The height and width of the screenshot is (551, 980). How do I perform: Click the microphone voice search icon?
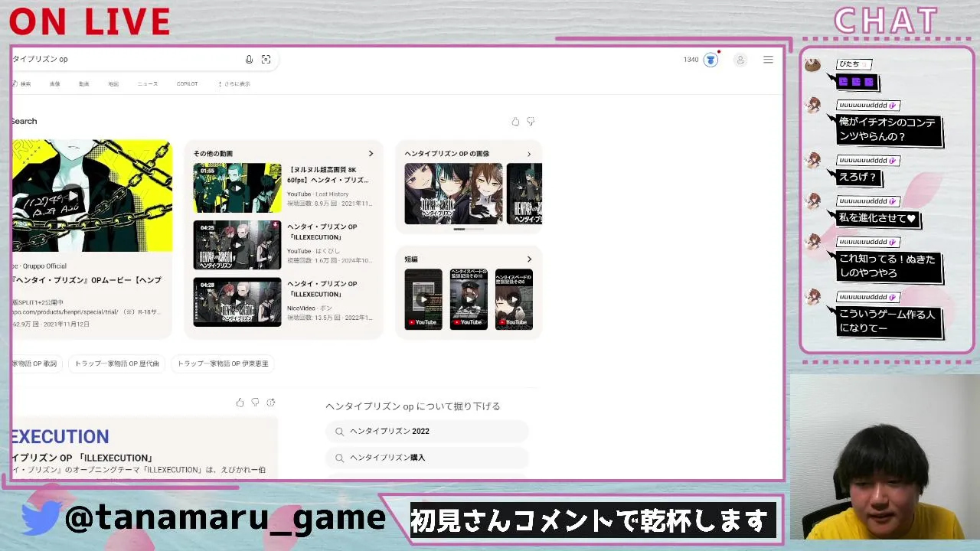pos(249,60)
